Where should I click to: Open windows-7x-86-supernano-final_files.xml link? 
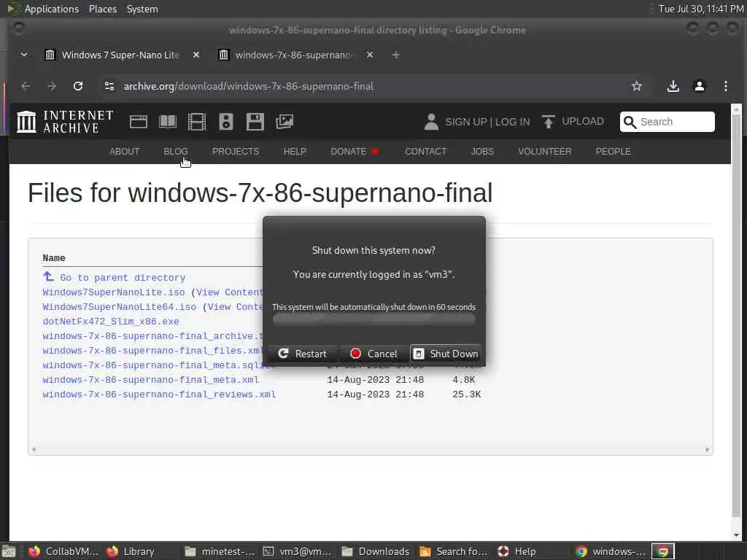[x=152, y=351]
